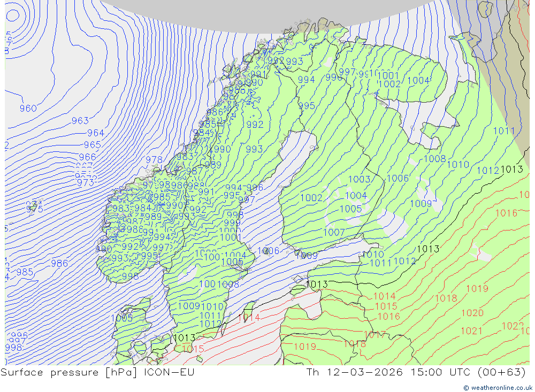Click the 'ICON-EU' model name label

(169, 372)
